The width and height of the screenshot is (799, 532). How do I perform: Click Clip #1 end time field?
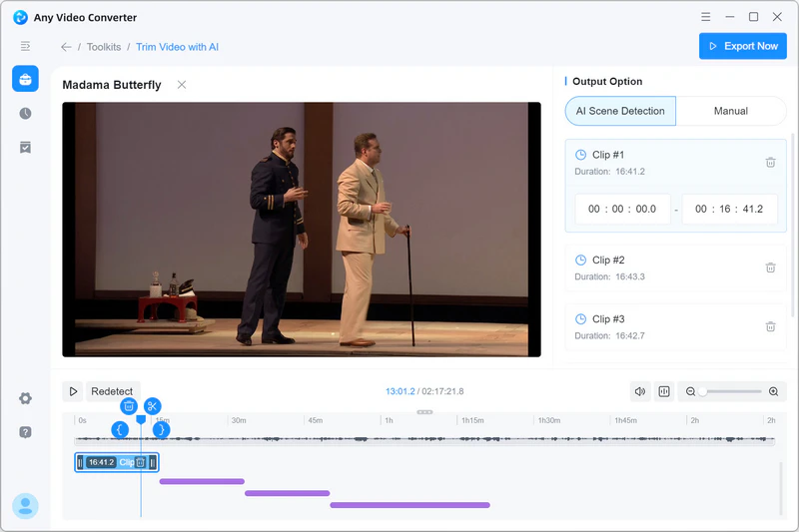point(729,209)
